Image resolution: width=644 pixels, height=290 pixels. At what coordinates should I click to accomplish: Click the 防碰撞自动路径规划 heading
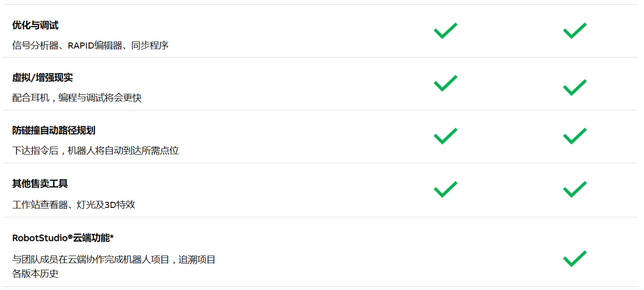tap(54, 131)
